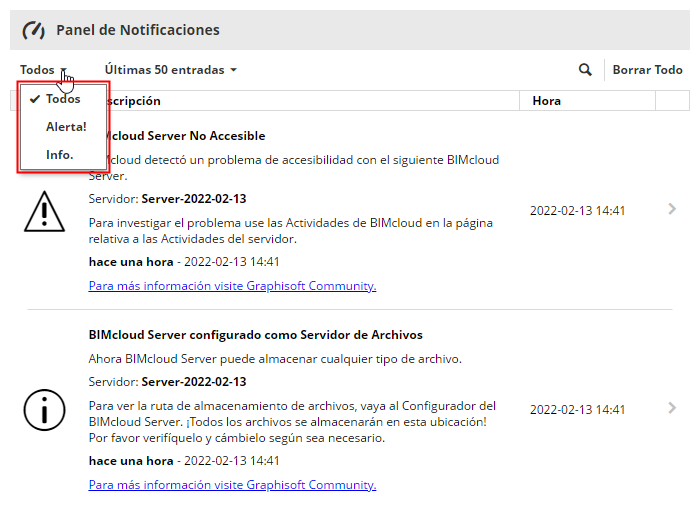Screen dimensions: 700x518
Task: Select BIMcloud Server configurado como Servidor title
Action: click(255, 335)
